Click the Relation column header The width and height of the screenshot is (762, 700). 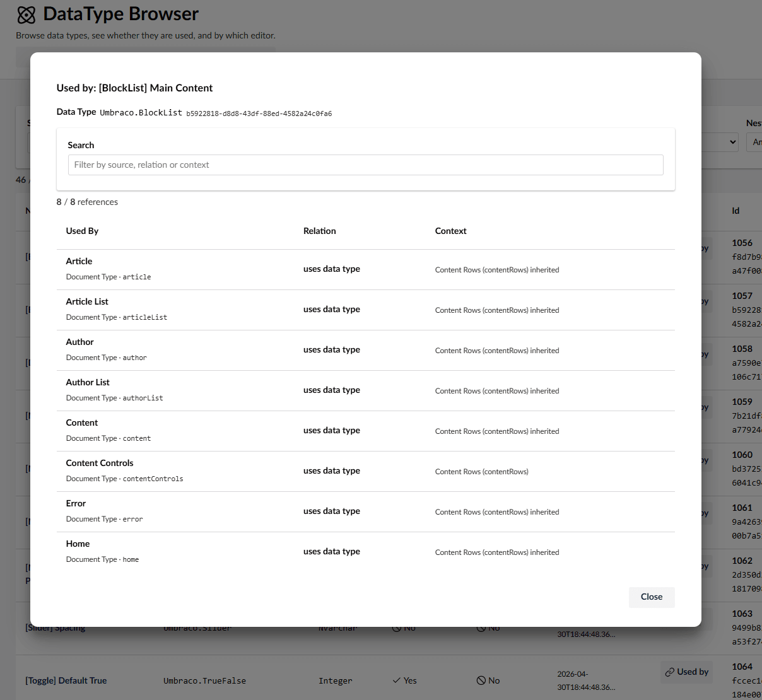(319, 231)
